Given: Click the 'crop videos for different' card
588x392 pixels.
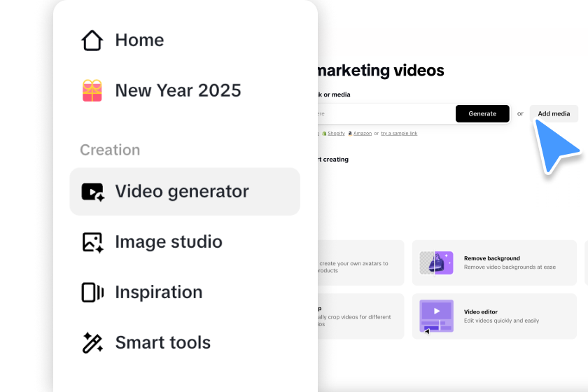Looking at the screenshot, I should point(360,316).
